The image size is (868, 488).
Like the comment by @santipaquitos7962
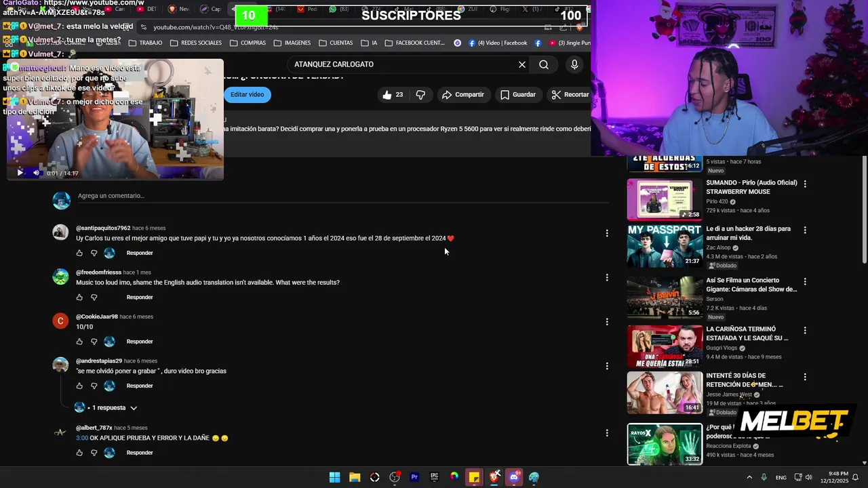pos(79,253)
